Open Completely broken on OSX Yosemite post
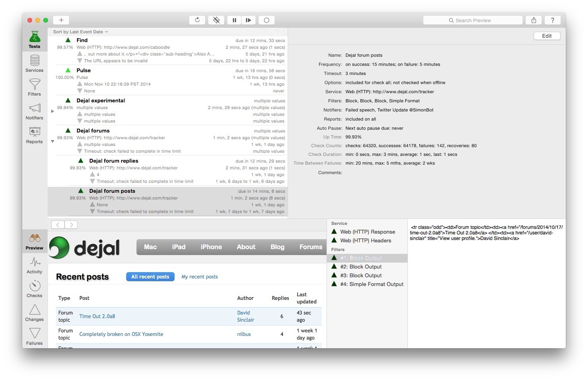 (x=121, y=334)
